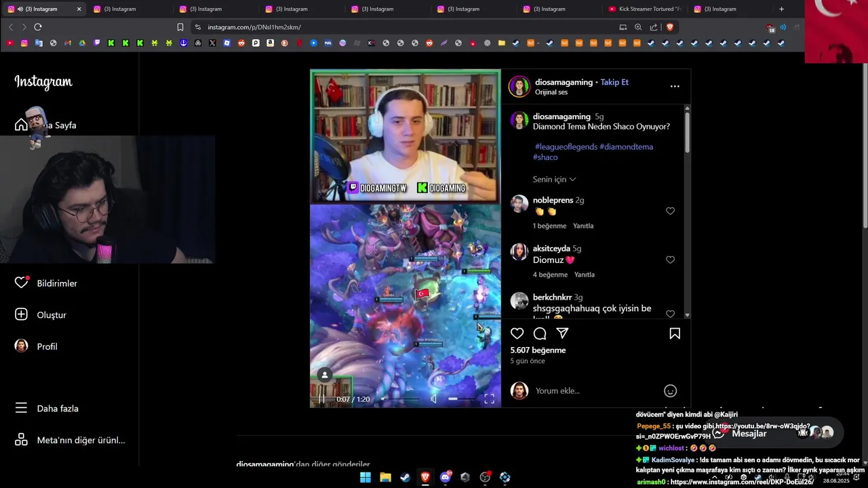Like aksitceyda's comment
The height and width of the screenshot is (488, 868).
(x=670, y=260)
